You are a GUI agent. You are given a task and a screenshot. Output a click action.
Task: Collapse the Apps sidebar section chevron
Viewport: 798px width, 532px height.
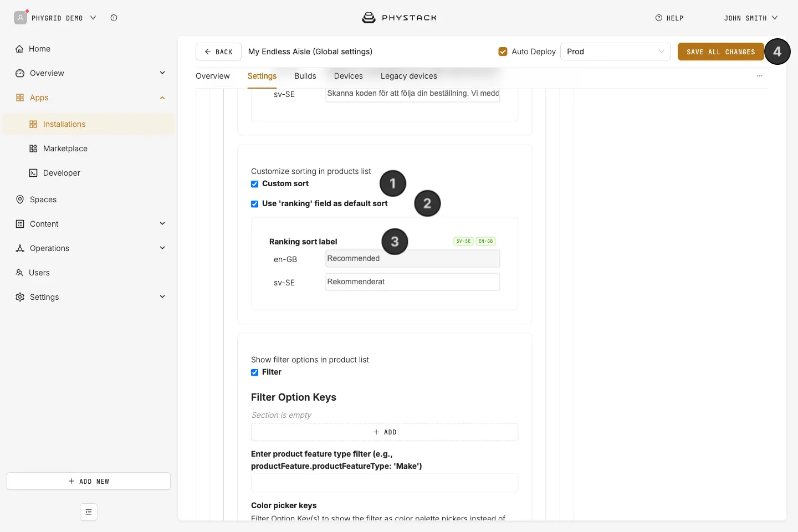[x=162, y=98]
